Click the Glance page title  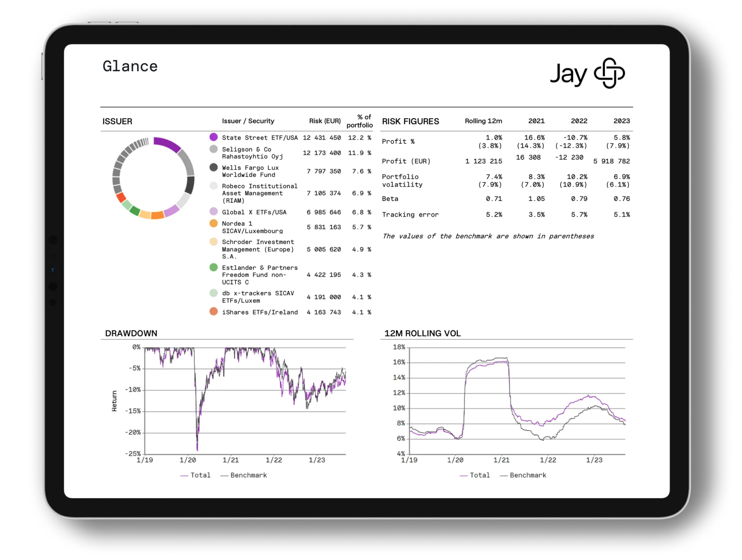pyautogui.click(x=130, y=66)
